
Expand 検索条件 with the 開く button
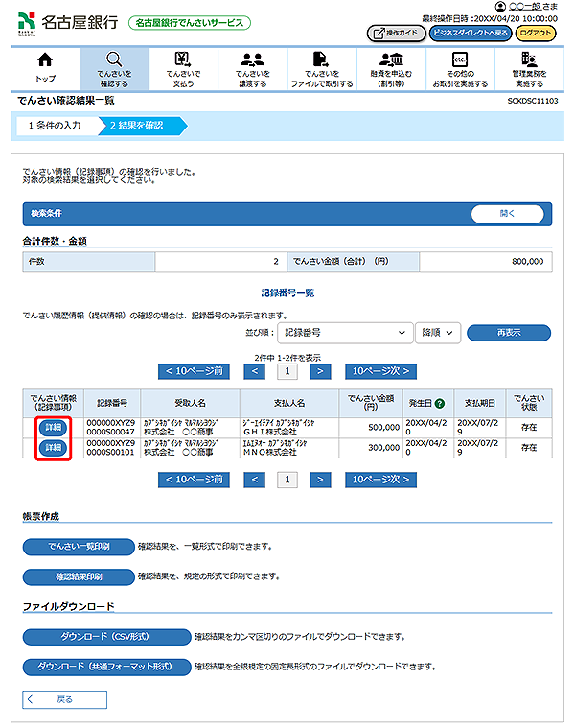coord(508,214)
